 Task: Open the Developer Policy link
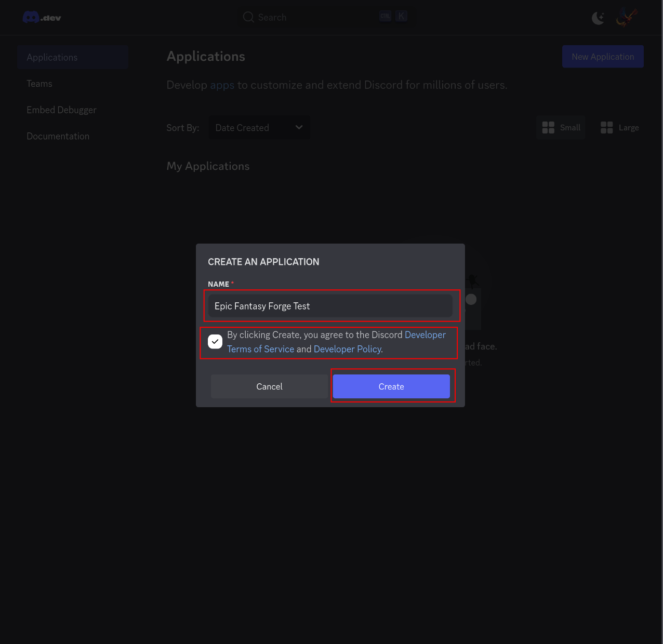[x=347, y=349]
